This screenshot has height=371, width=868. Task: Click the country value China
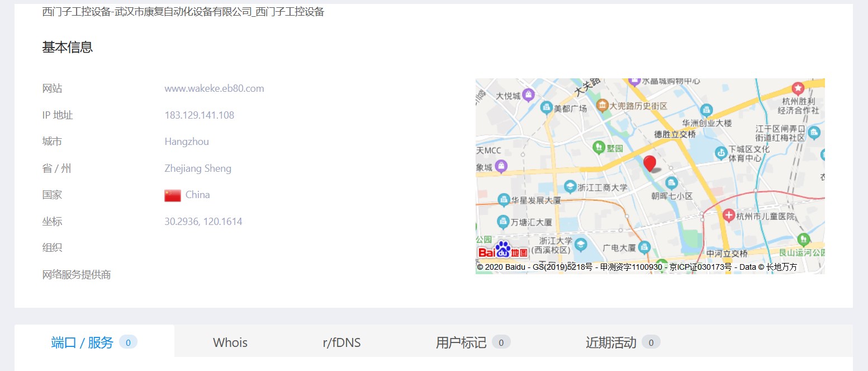pyautogui.click(x=198, y=195)
